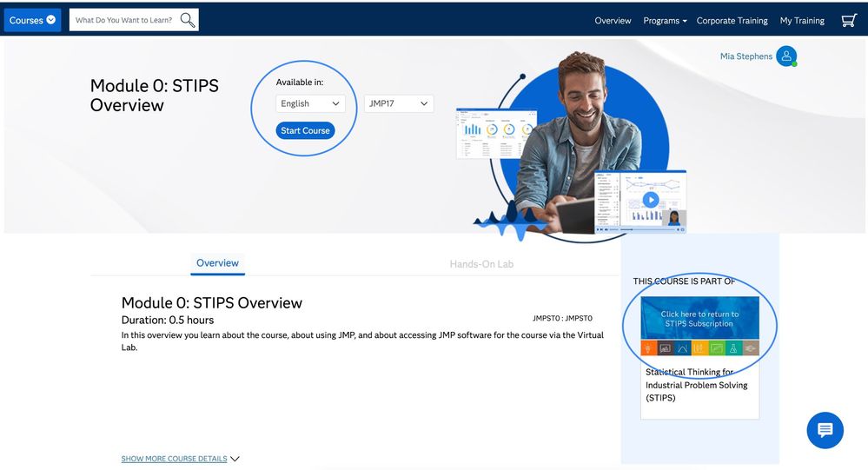Click the 'JMPST0 : JMPST0' course code
This screenshot has width=868, height=470.
(562, 318)
